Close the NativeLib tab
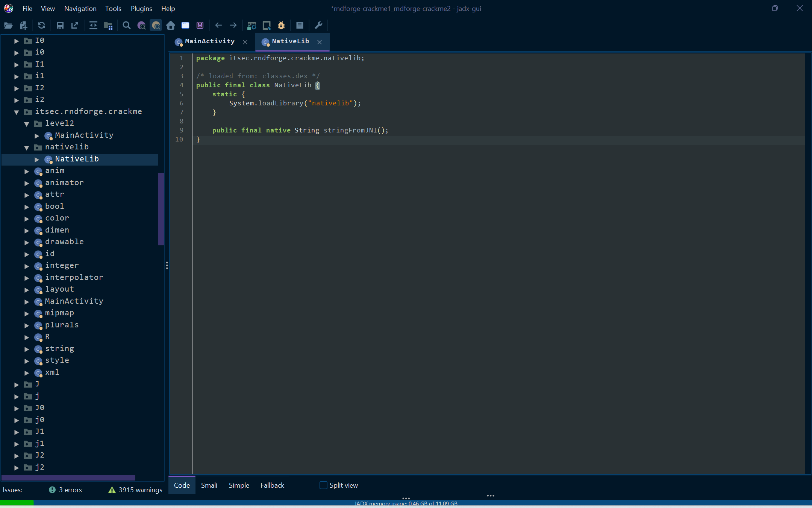The width and height of the screenshot is (812, 508). point(320,42)
